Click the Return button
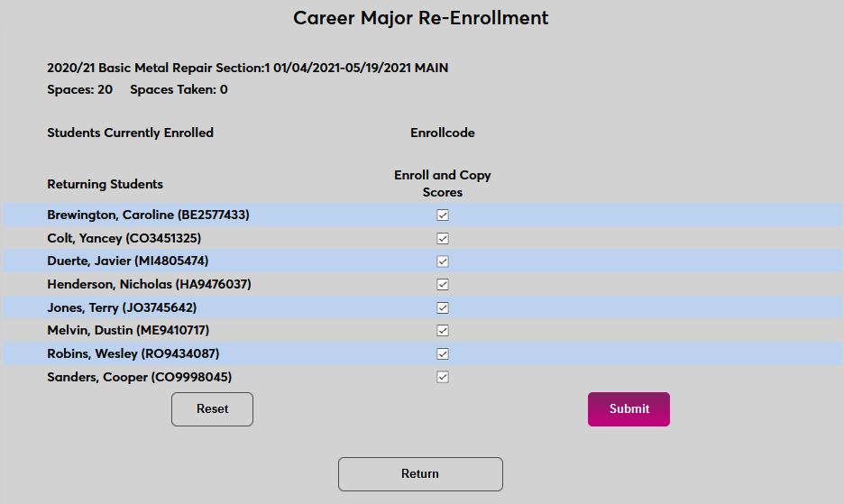Screen dimensions: 844x504 pyautogui.click(x=420, y=474)
